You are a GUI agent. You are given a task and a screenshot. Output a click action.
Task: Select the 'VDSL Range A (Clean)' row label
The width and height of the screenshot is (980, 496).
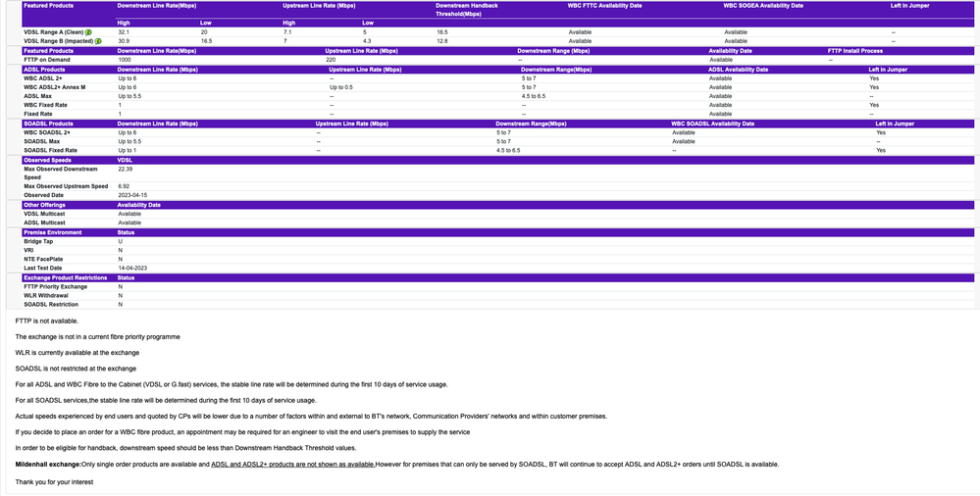click(x=54, y=32)
